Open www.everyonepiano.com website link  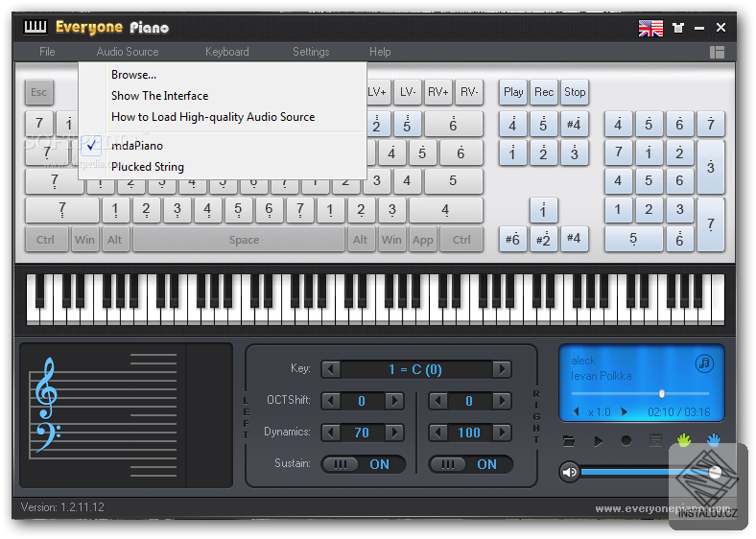(x=663, y=508)
